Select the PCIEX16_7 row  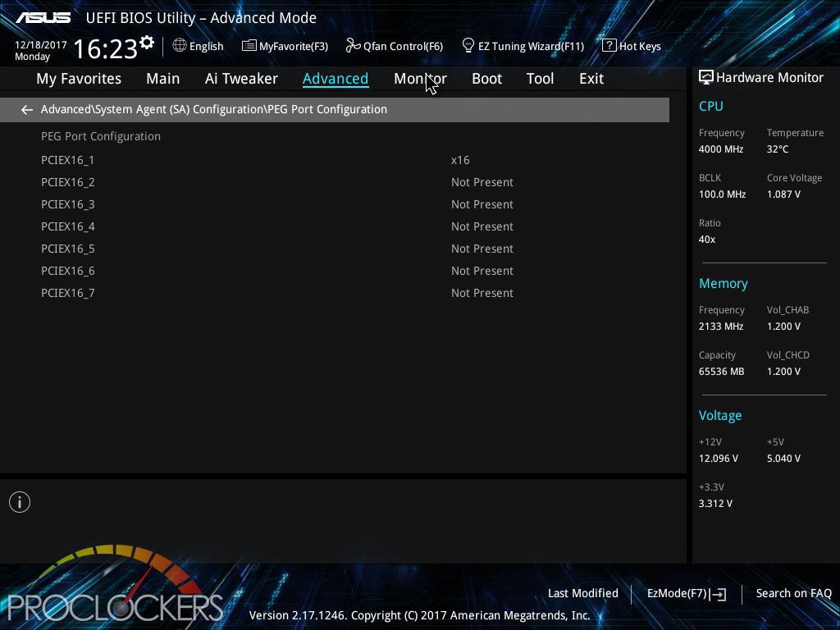point(335,293)
